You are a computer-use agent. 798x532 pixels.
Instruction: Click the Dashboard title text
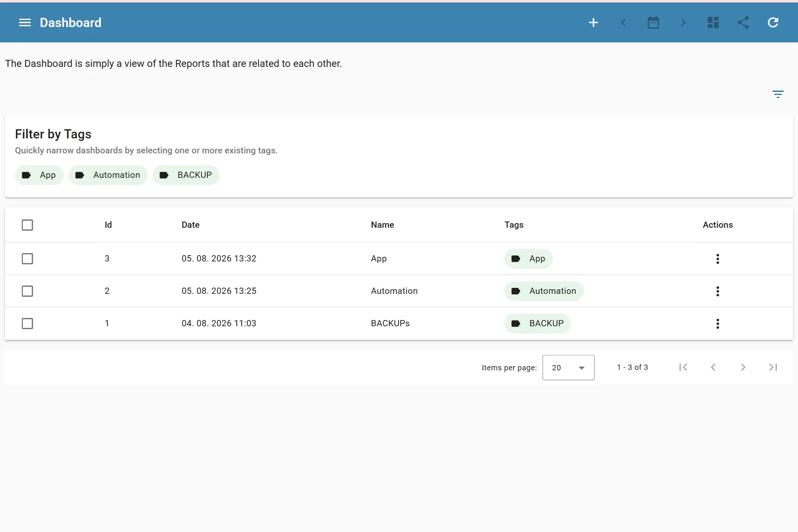click(71, 22)
